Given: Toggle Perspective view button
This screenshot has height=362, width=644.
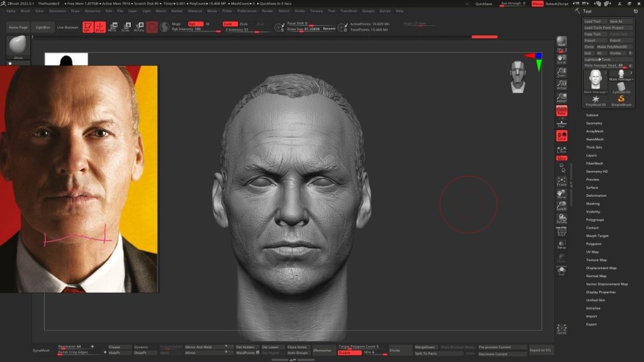Looking at the screenshot, I should click(562, 111).
